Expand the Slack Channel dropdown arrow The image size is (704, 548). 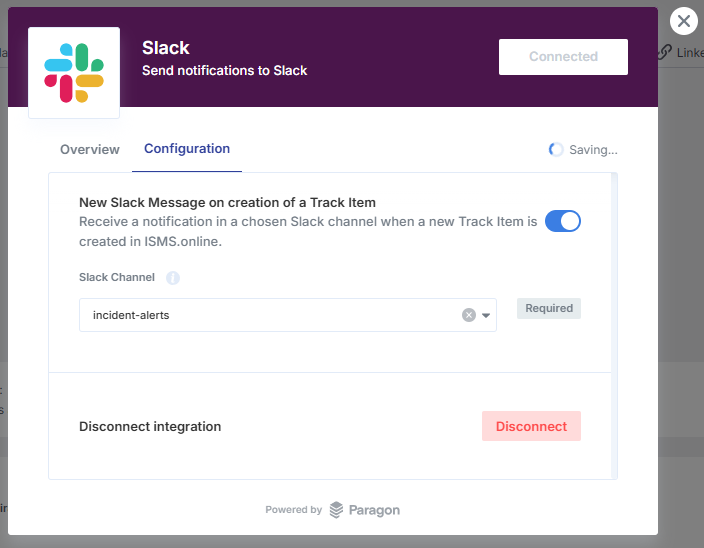[x=486, y=316]
